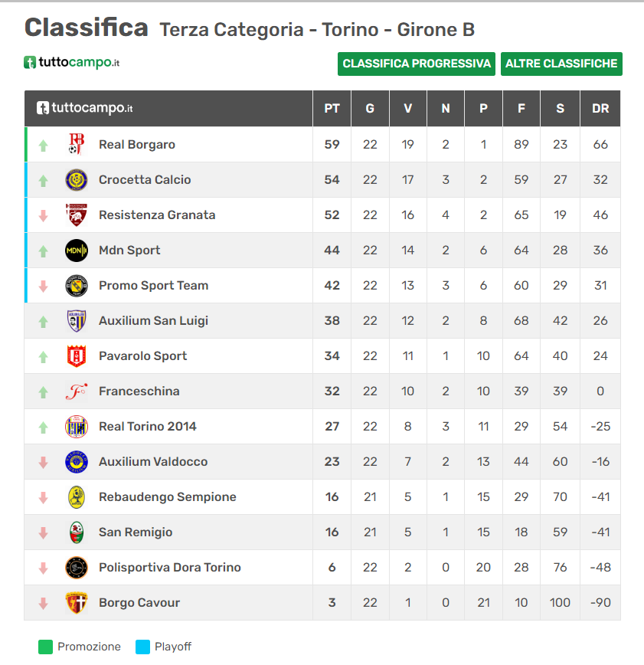Screen dimensions: 644x665
Task: Sort by the PT column header
Action: (x=332, y=109)
